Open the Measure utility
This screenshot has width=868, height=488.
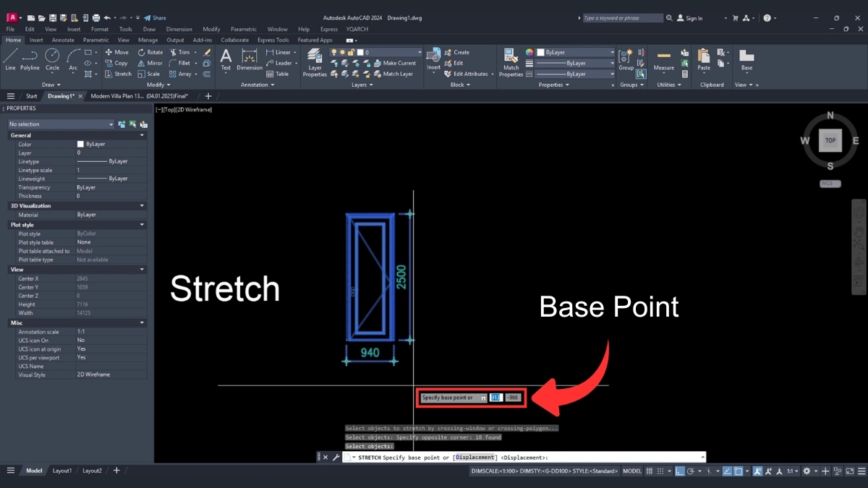[x=663, y=59]
